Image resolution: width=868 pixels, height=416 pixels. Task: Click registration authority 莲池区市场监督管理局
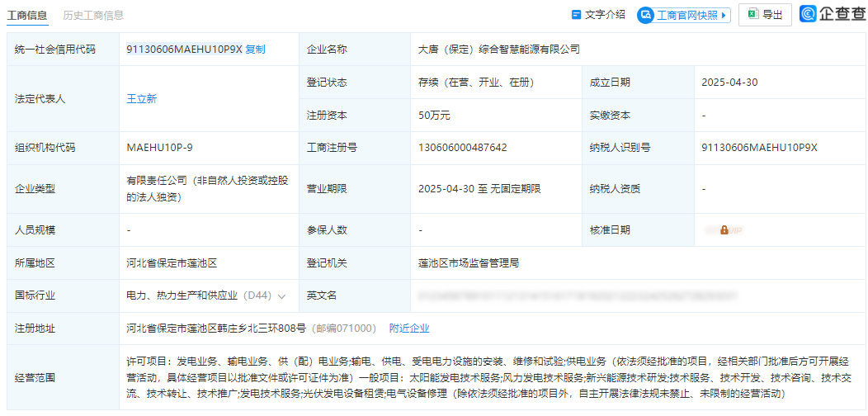point(469,262)
